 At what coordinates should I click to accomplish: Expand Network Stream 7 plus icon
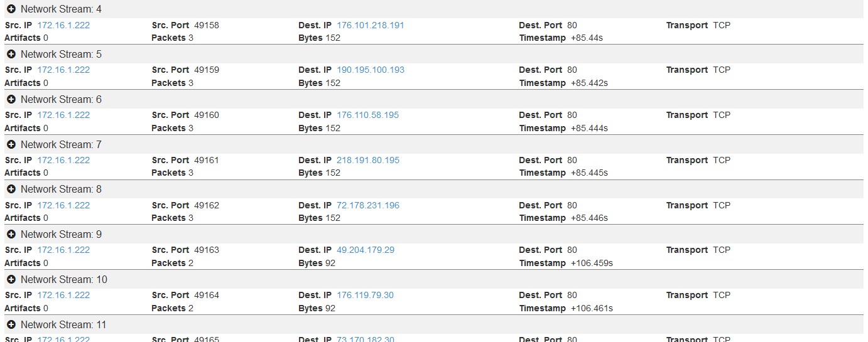coord(11,145)
